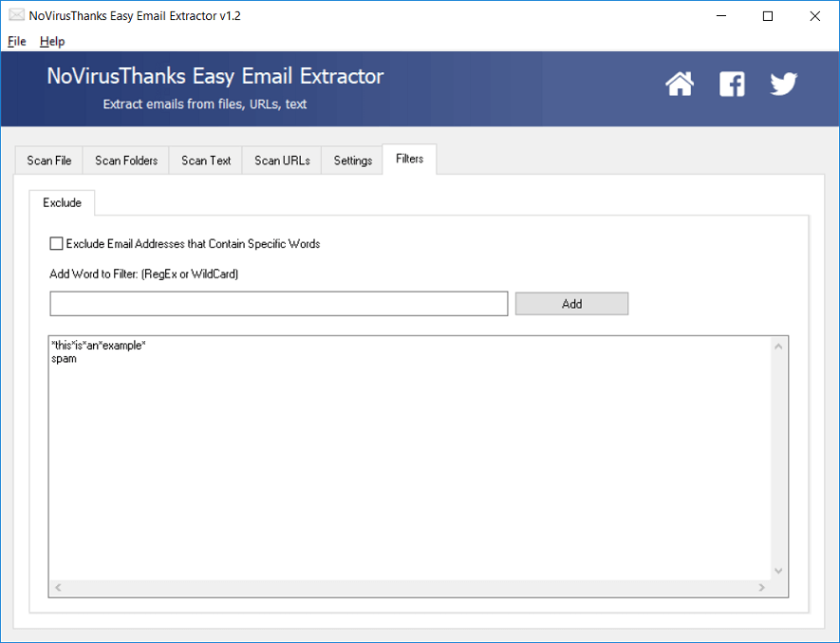The height and width of the screenshot is (643, 840).
Task: Focus the Add Word to Filter input field
Action: 278,304
